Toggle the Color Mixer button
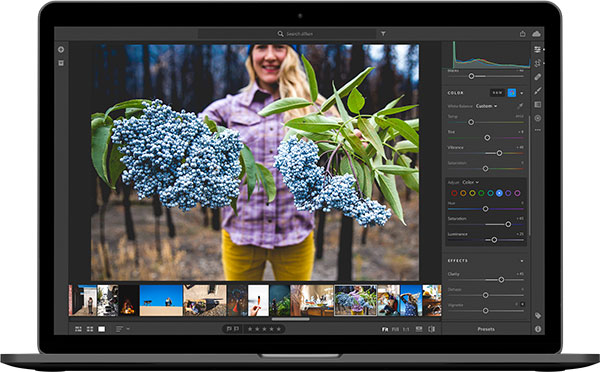The height and width of the screenshot is (372, 600). pyautogui.click(x=512, y=93)
